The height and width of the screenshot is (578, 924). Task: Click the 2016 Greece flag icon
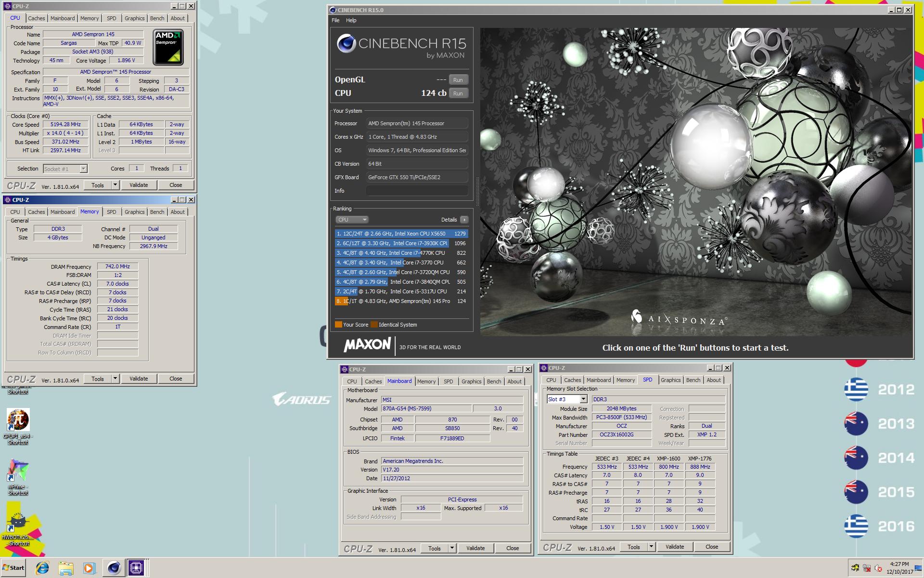coord(856,526)
